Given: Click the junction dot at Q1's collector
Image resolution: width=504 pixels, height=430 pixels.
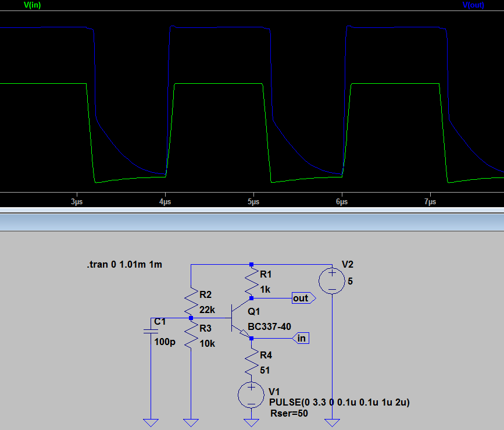Looking at the screenshot, I should click(x=251, y=298).
